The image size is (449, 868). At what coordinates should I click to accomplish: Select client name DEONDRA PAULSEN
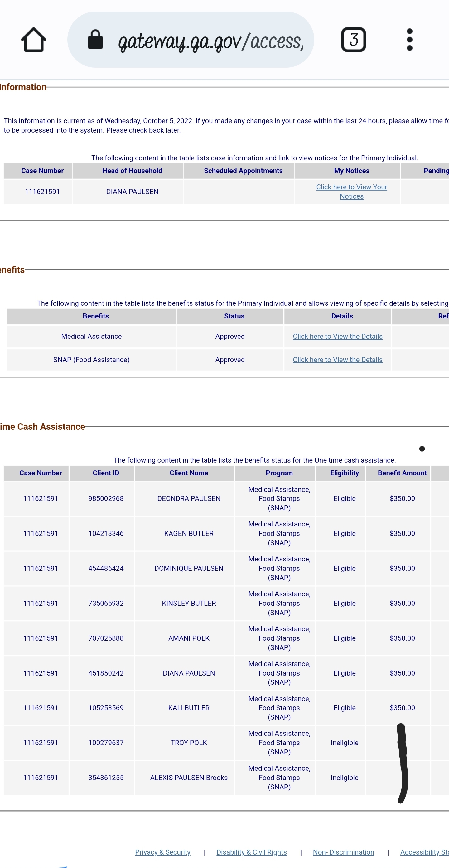pyautogui.click(x=189, y=498)
